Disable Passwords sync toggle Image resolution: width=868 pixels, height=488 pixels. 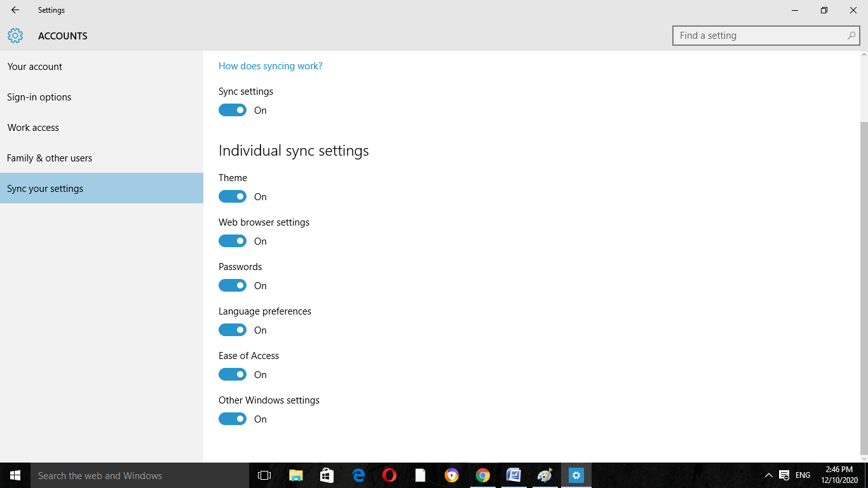pos(233,285)
